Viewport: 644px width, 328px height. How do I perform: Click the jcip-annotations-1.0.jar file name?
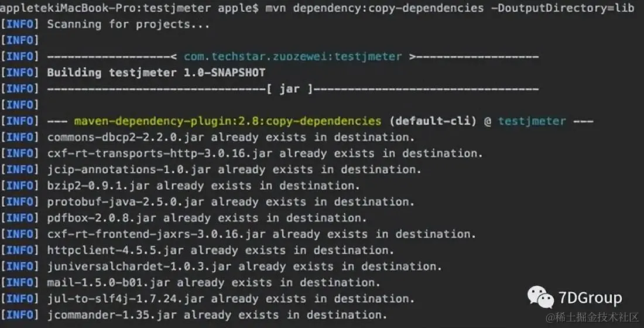coord(129,169)
